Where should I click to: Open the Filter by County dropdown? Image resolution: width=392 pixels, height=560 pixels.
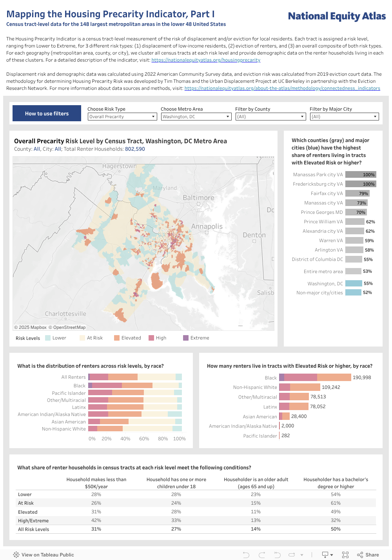270,117
